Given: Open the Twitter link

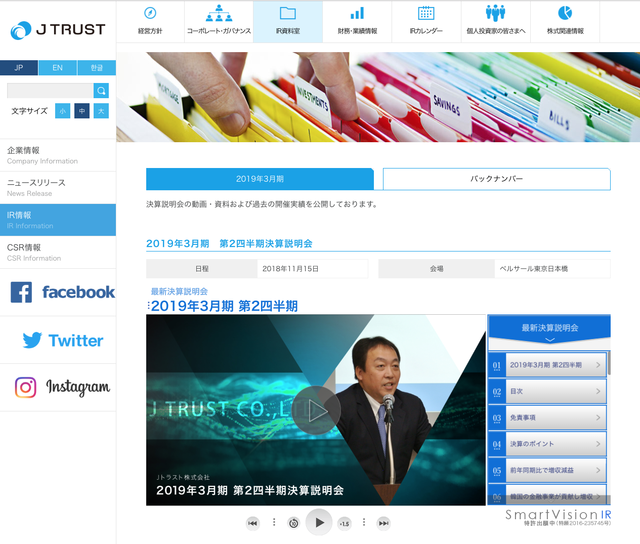Looking at the screenshot, I should [62, 340].
